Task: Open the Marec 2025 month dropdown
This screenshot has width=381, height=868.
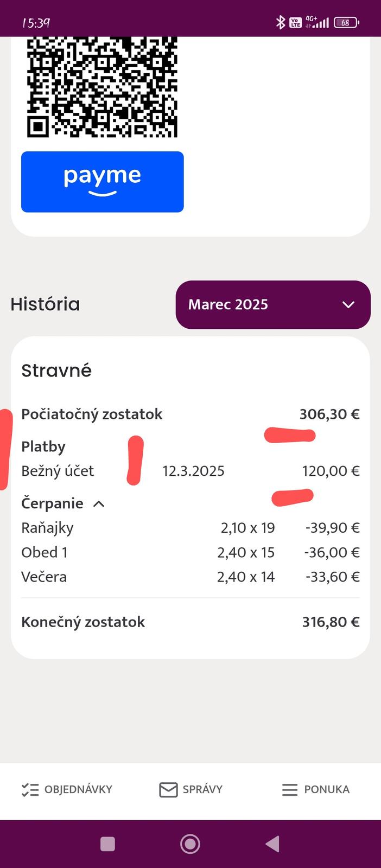Action: 272,304
